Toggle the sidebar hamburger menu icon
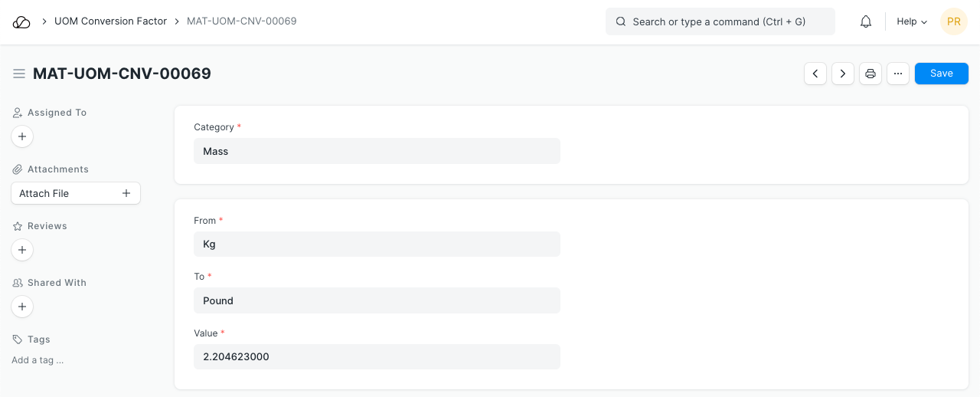This screenshot has width=980, height=397. [x=19, y=74]
